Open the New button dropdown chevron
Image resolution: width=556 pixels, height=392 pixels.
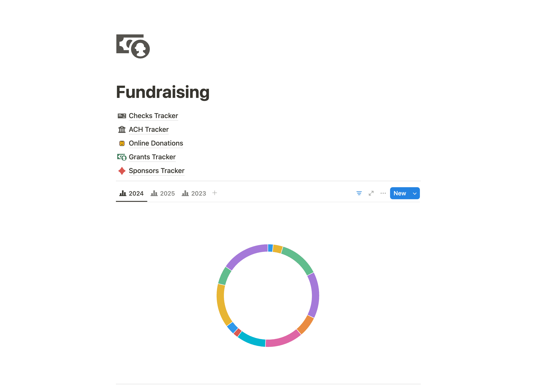(415, 193)
